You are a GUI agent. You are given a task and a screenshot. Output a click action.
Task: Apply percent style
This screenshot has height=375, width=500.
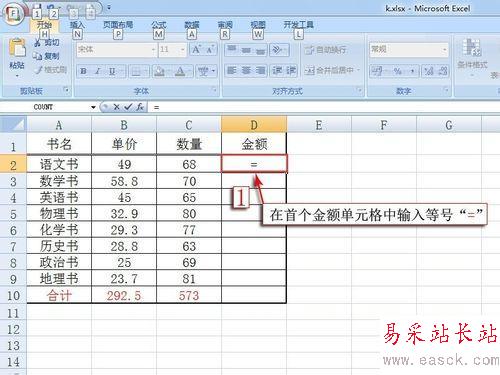click(x=397, y=71)
